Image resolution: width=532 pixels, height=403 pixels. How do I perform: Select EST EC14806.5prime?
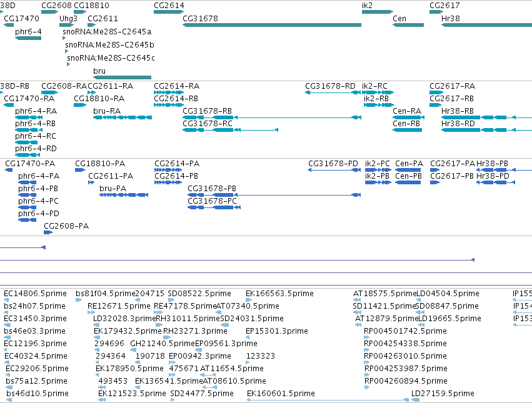pos(35,294)
